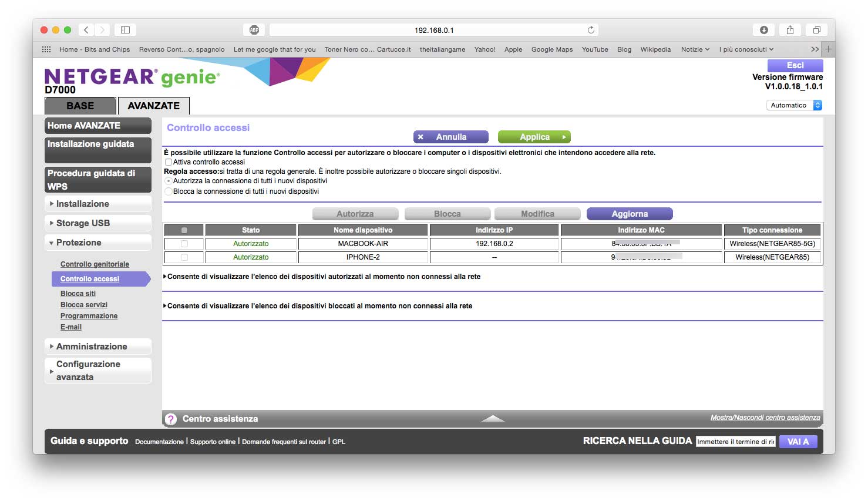
Task: Reload the router page
Action: pos(591,30)
